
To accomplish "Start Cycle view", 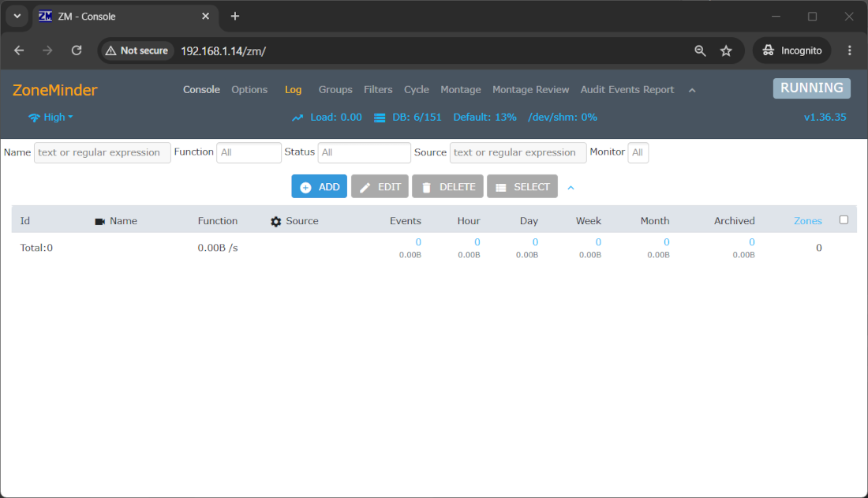I will click(417, 90).
